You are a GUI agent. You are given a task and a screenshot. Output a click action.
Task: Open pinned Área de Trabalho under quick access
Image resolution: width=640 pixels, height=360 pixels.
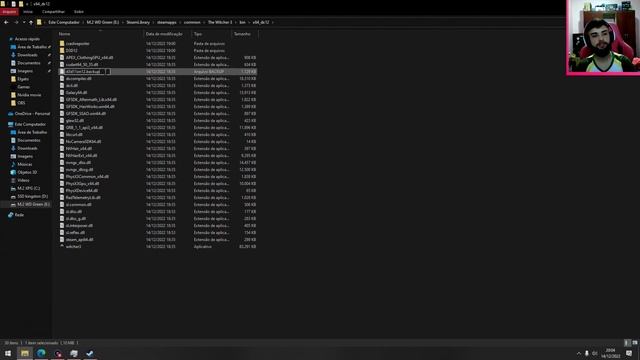(32, 47)
